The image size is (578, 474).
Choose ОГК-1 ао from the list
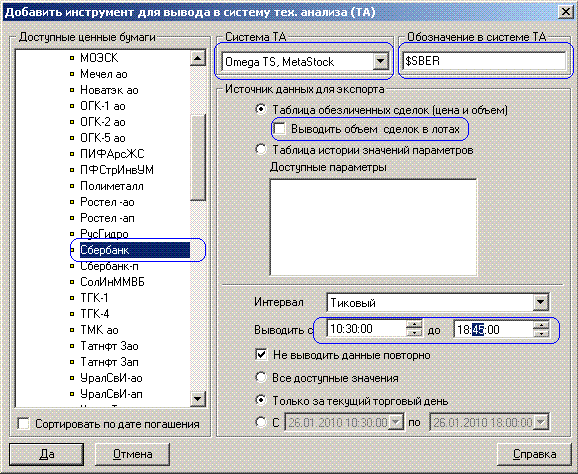point(103,106)
